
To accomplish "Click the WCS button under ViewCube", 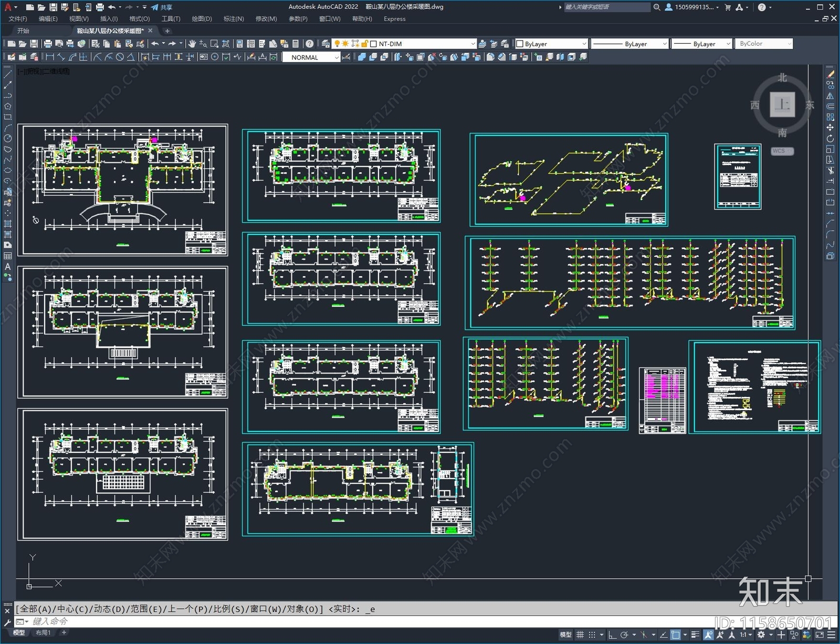I will [x=782, y=151].
